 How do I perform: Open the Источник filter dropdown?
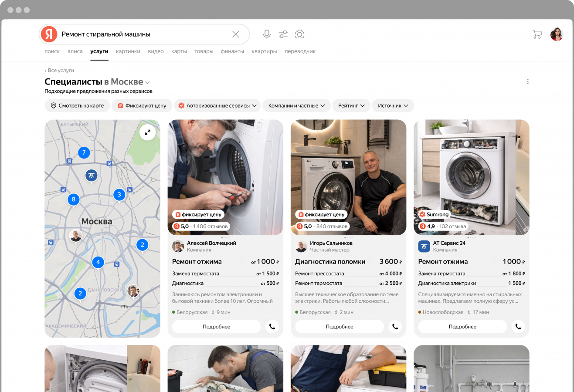(393, 105)
